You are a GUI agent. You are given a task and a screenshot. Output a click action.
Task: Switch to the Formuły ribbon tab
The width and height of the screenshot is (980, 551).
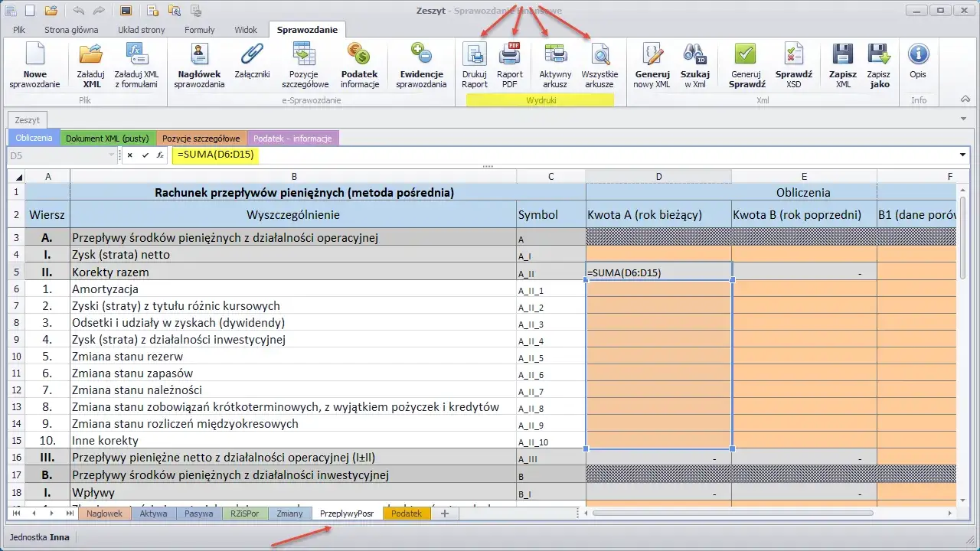(199, 30)
